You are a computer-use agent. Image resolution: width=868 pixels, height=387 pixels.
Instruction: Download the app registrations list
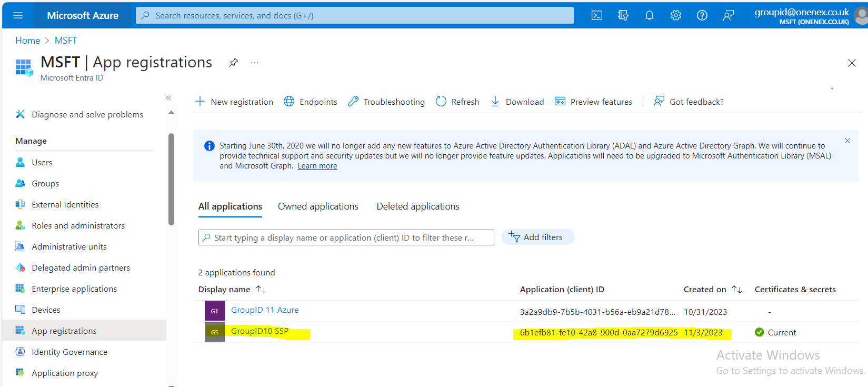(517, 102)
